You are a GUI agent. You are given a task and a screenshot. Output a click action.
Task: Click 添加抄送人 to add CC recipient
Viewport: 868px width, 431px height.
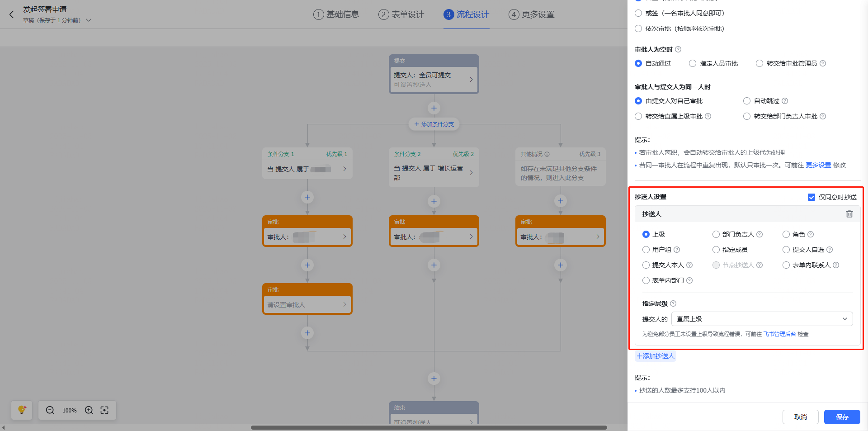[656, 356]
